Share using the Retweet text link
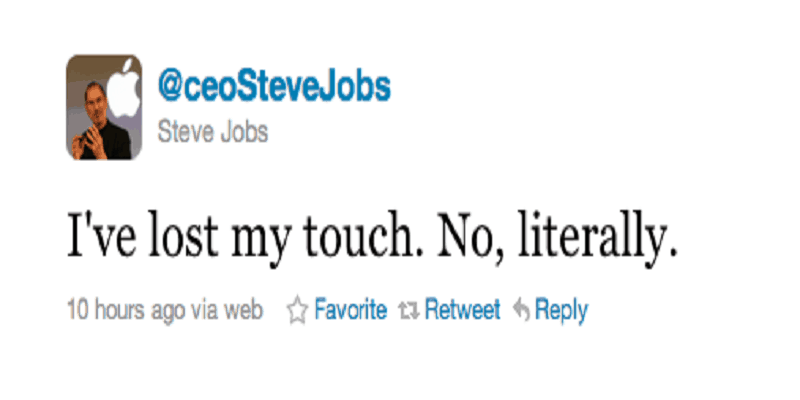The image size is (800, 400). coord(462,310)
